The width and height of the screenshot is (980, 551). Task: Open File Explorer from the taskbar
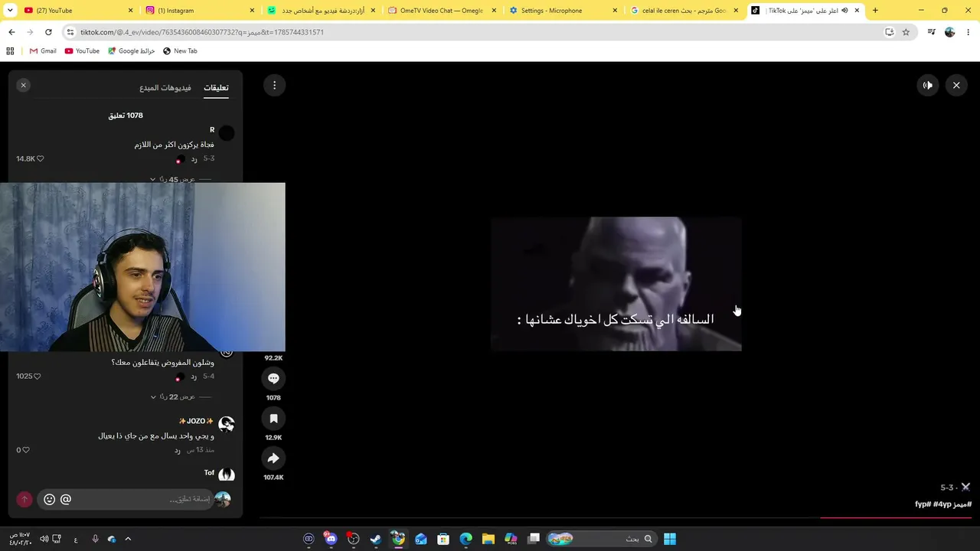coord(488,539)
